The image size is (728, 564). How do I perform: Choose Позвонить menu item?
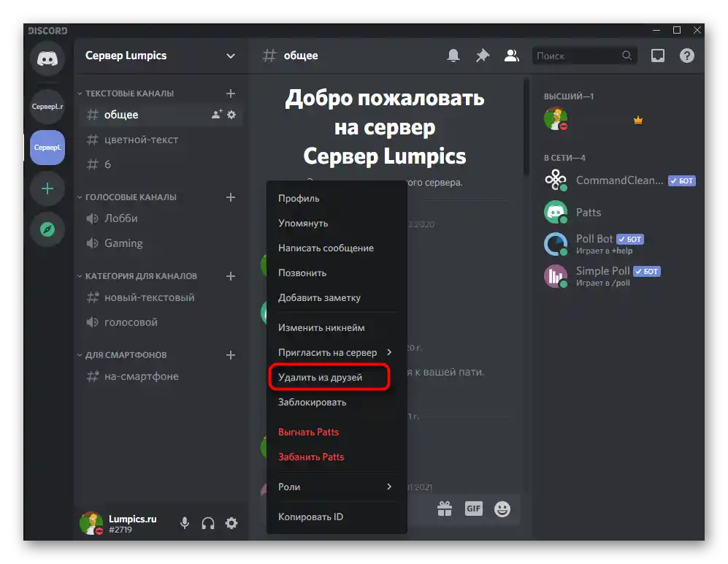click(337, 273)
